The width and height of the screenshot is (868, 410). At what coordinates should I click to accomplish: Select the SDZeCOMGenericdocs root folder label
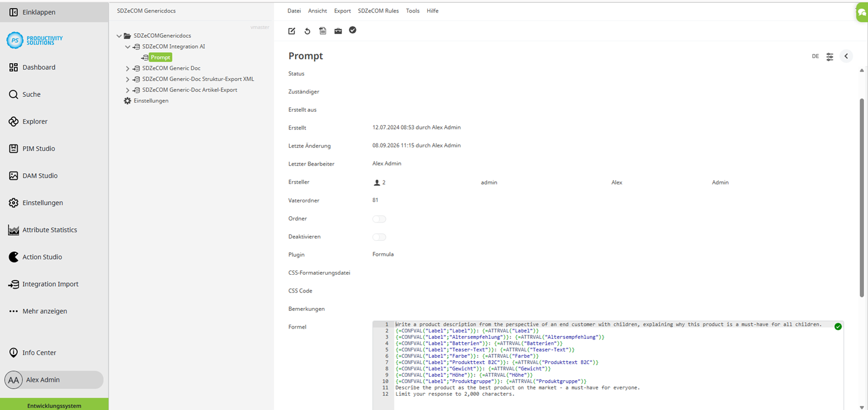click(162, 36)
